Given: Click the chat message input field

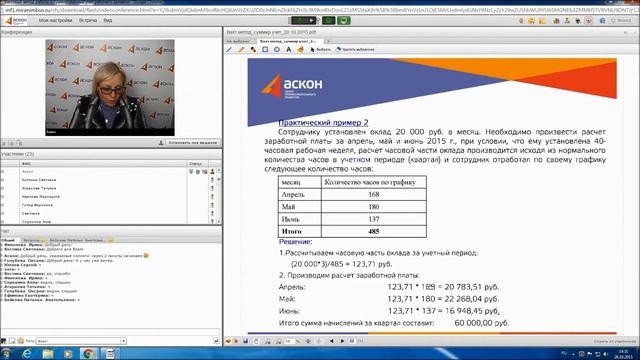Looking at the screenshot, I should pyautogui.click(x=110, y=332).
